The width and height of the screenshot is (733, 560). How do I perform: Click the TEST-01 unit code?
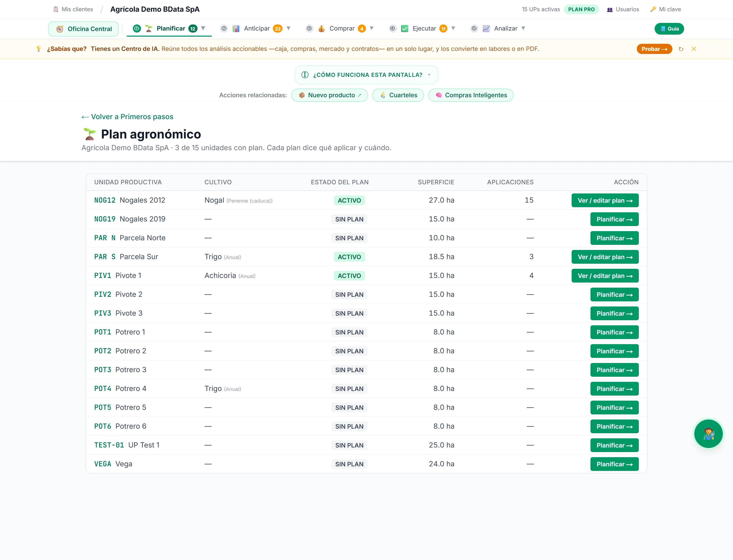[109, 445]
